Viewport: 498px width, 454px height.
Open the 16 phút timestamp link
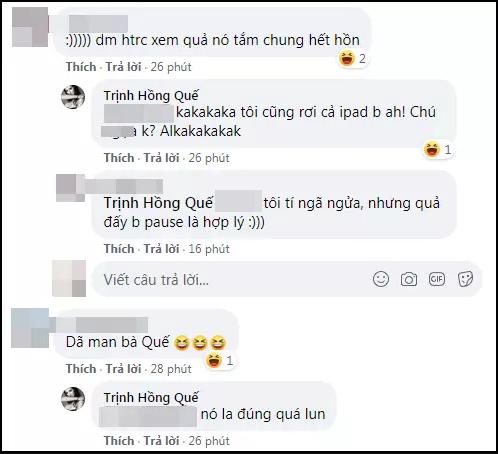pos(209,249)
